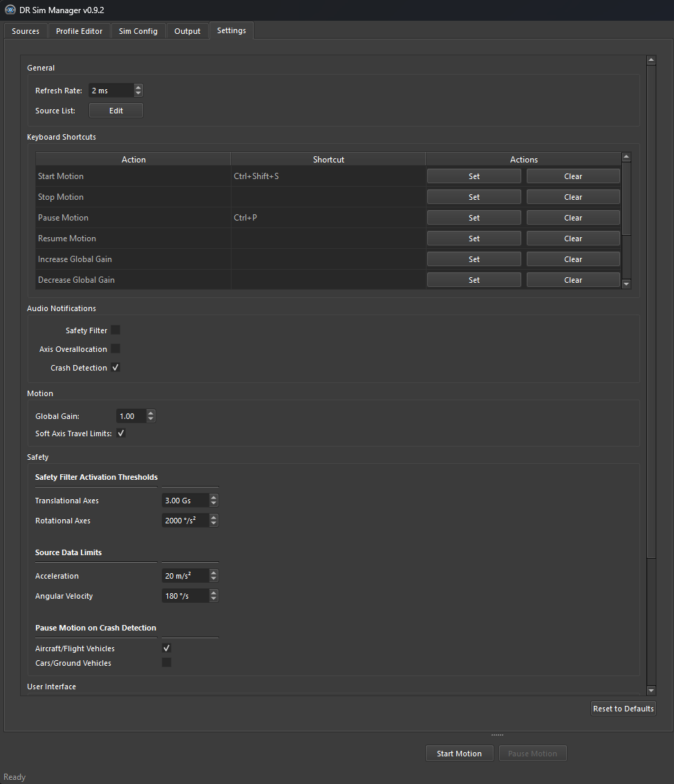This screenshot has height=784, width=674.
Task: Increase Translational Axes threshold
Action: tap(214, 498)
